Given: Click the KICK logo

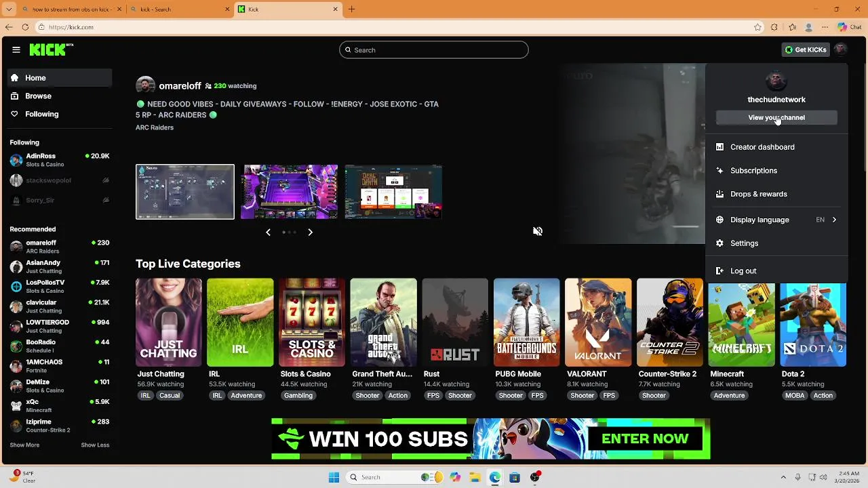Looking at the screenshot, I should tap(51, 49).
